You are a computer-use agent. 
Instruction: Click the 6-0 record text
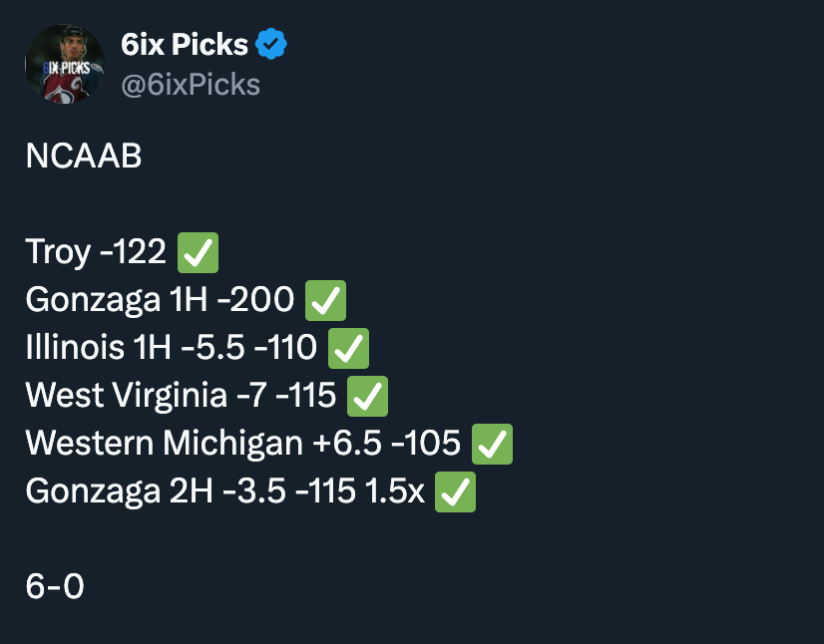[x=55, y=586]
